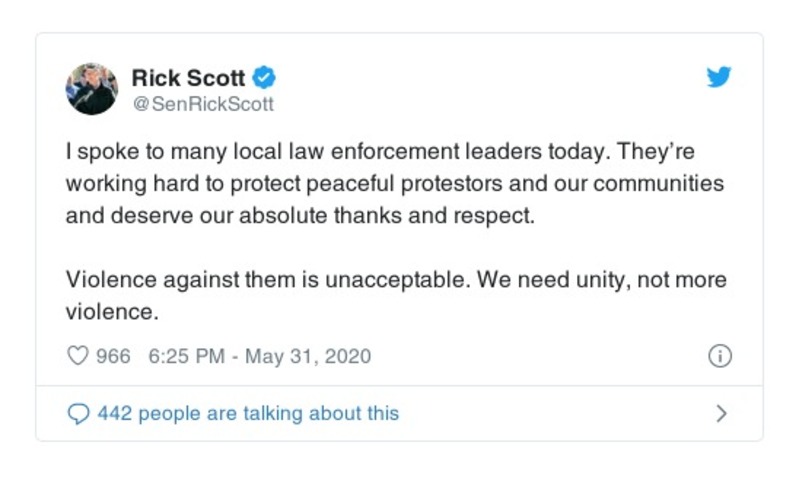Expand conversation with the right chevron

722,413
